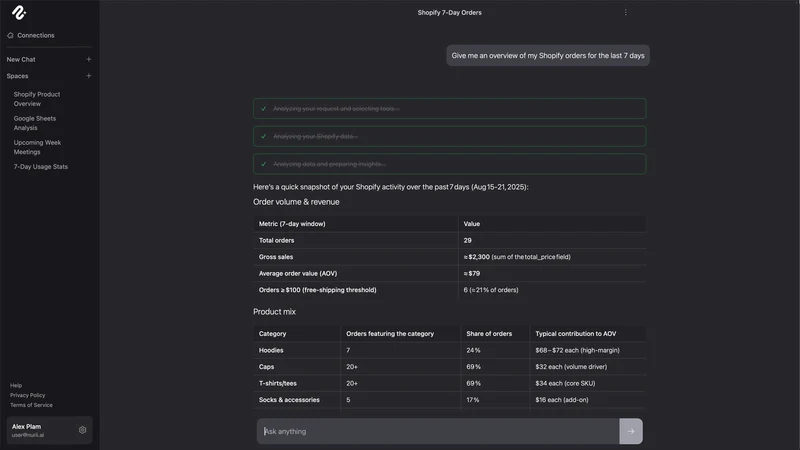Select the 'Gross sales' row label
The height and width of the screenshot is (450, 800).
[x=276, y=257]
